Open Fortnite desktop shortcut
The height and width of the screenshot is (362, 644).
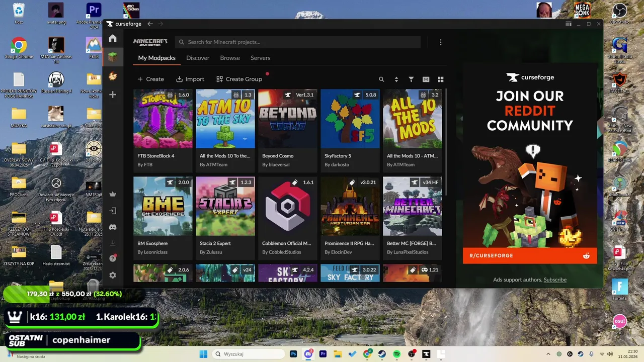click(x=619, y=290)
